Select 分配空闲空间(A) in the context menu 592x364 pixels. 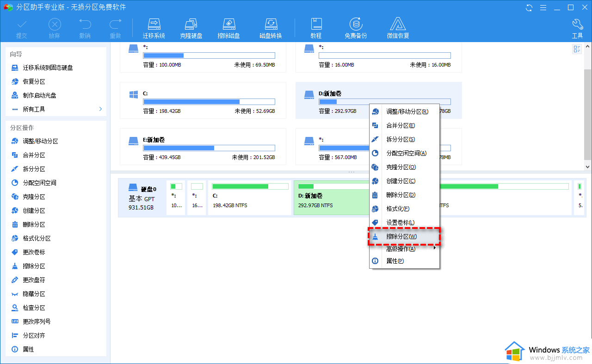click(x=404, y=153)
